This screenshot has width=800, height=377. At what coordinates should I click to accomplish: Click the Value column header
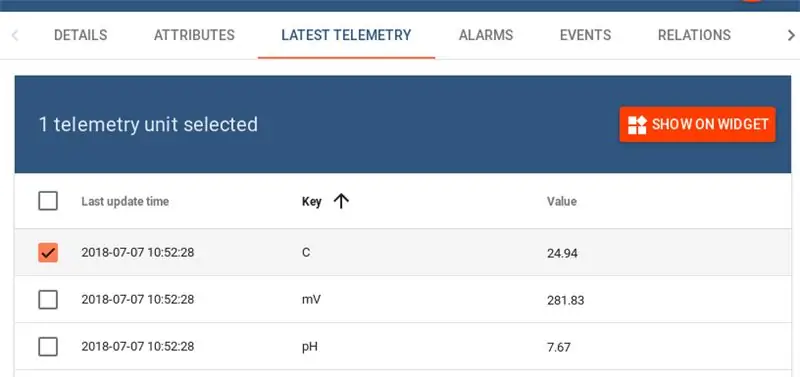click(x=562, y=202)
